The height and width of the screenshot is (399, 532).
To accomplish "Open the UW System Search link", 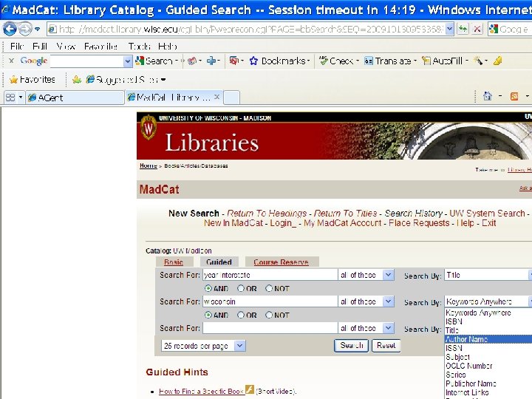I will (487, 214).
